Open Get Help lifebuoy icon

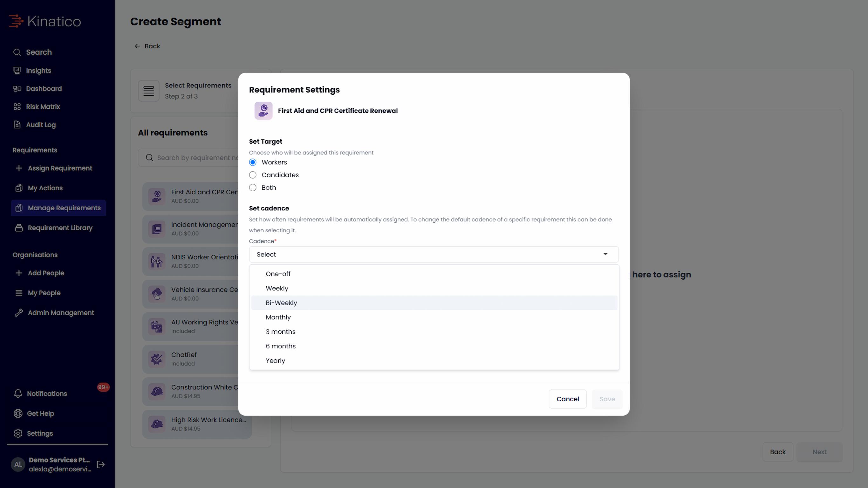coord(18,413)
